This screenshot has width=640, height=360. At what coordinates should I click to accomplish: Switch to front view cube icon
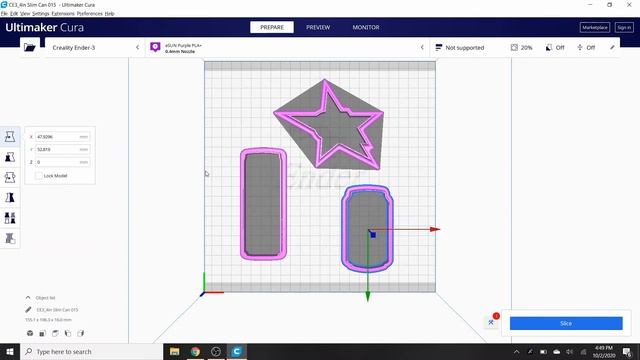tap(42, 333)
